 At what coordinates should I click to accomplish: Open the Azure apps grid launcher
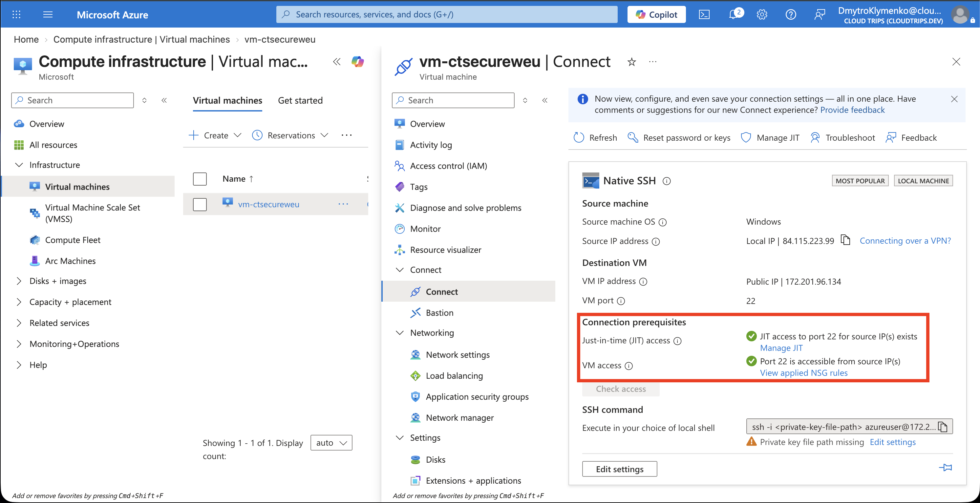pos(16,14)
